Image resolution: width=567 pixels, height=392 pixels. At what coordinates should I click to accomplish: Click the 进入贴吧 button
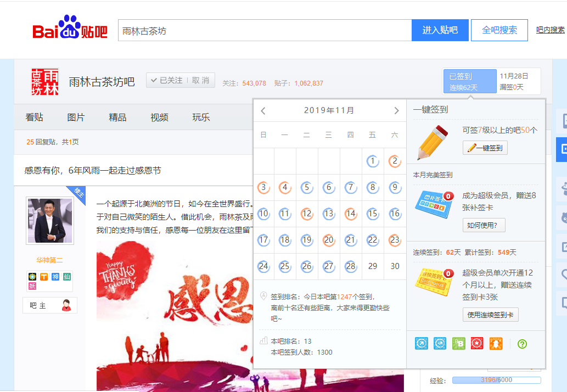point(440,30)
